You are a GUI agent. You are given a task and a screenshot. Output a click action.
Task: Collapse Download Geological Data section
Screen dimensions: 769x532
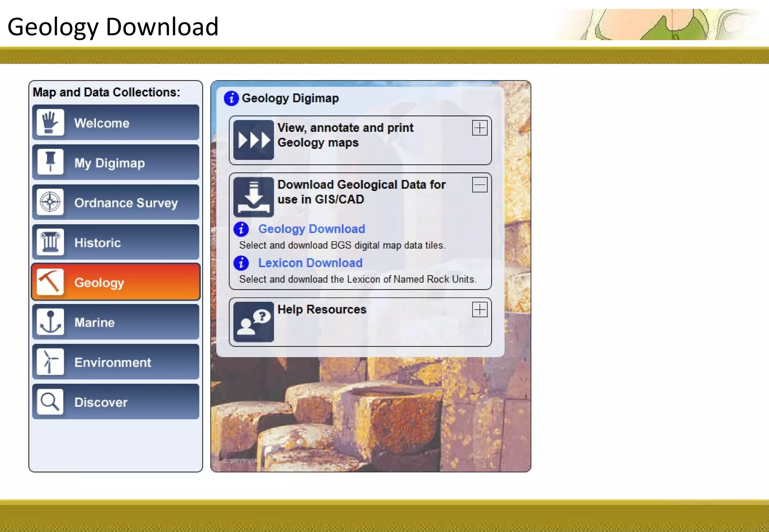pyautogui.click(x=479, y=185)
